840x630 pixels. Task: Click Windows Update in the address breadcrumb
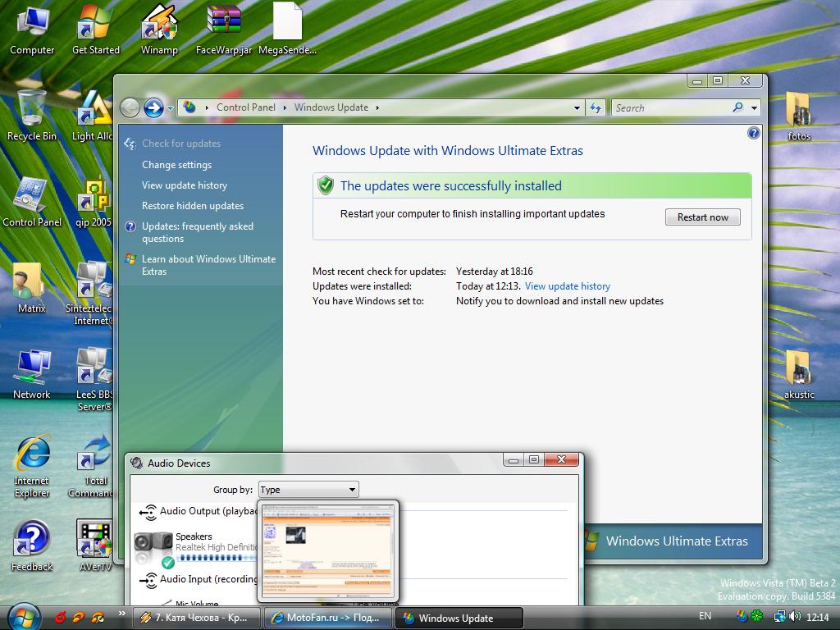pos(331,107)
